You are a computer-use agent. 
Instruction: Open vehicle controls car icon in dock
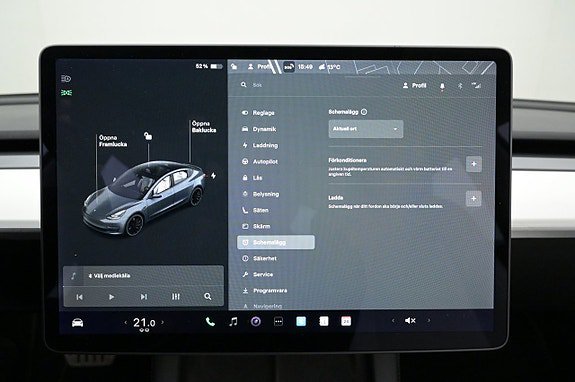[77, 323]
